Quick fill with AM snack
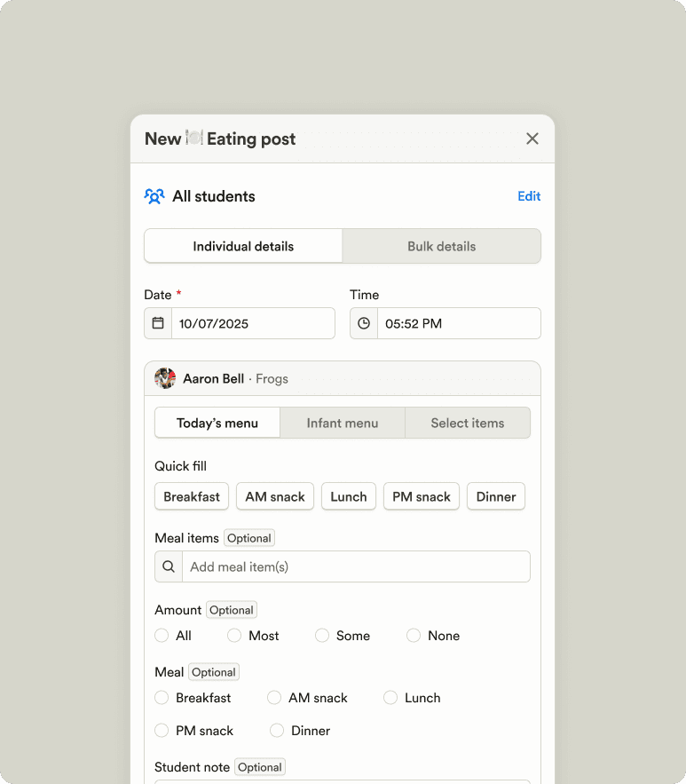Screen dimensions: 686x784 pos(275,496)
